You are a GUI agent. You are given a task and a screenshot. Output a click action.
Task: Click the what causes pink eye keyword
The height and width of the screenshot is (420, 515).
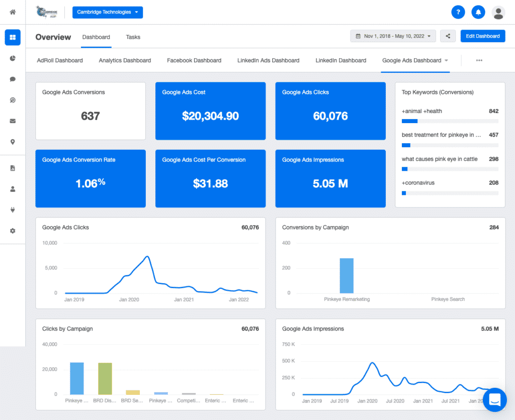[x=440, y=159]
